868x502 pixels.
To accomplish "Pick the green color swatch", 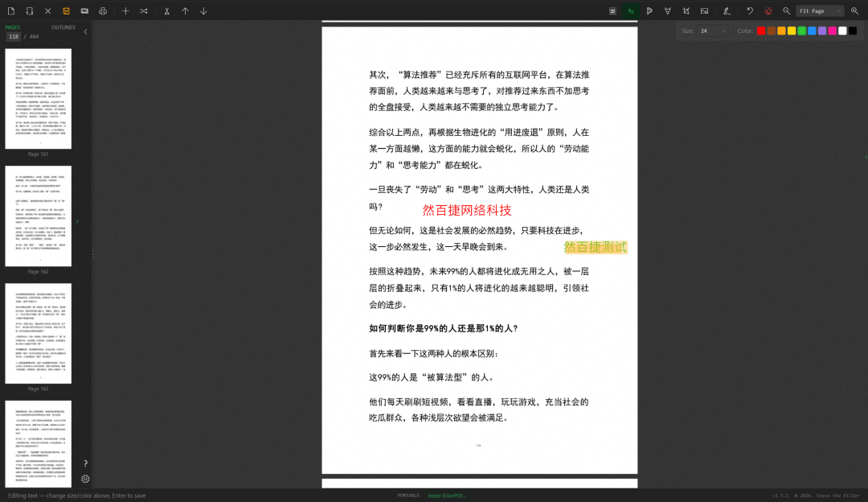I will click(x=801, y=31).
